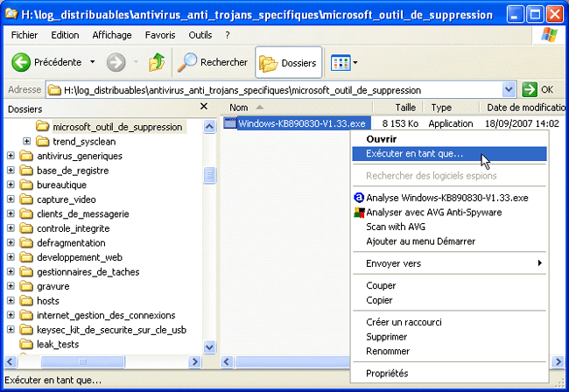Expand the capture_video folder node
The image size is (569, 392).
[x=11, y=199]
